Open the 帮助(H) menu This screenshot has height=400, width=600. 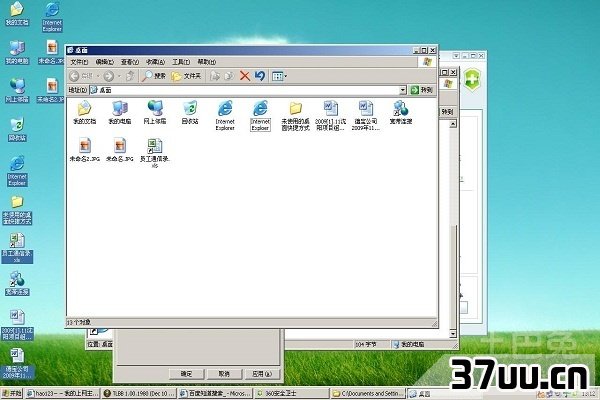(x=207, y=62)
